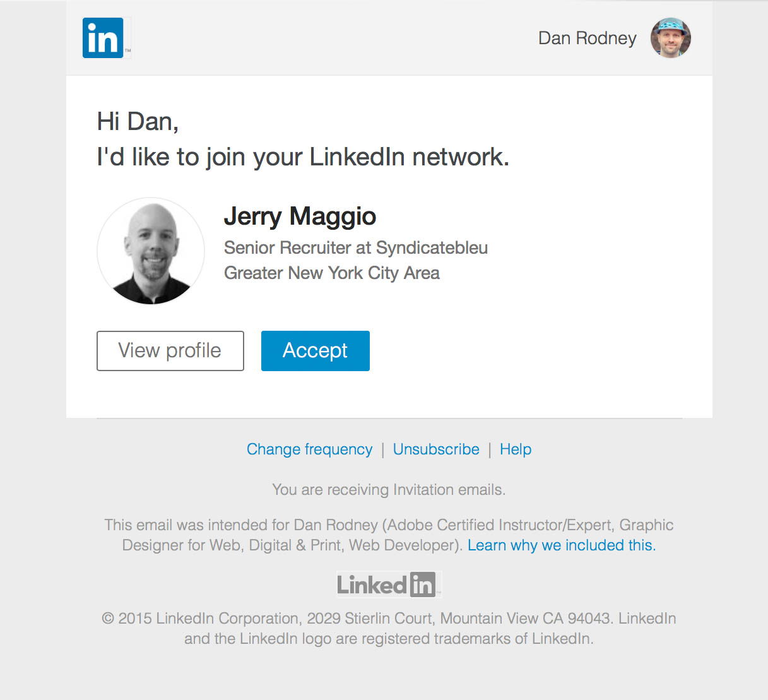The image size is (768, 700).
Task: Click 'You are receiving Invitation emails' notice
Action: (389, 490)
